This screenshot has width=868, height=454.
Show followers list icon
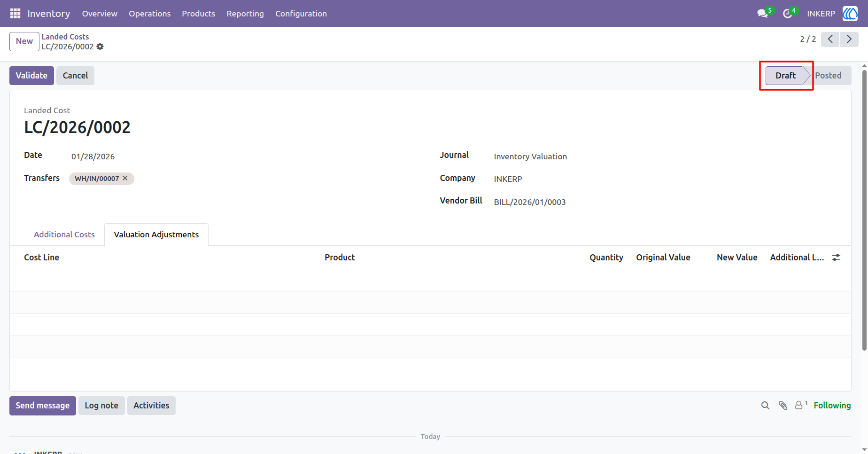point(799,405)
